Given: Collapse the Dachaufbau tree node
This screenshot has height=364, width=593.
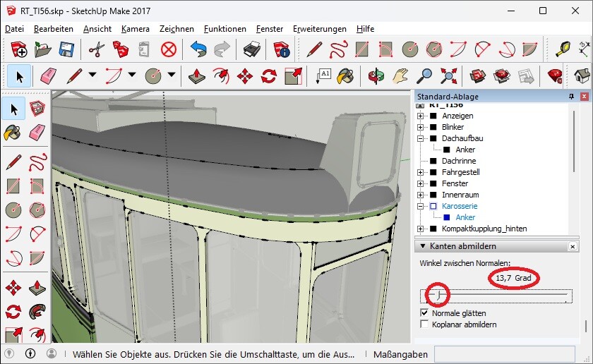Looking at the screenshot, I should (421, 138).
